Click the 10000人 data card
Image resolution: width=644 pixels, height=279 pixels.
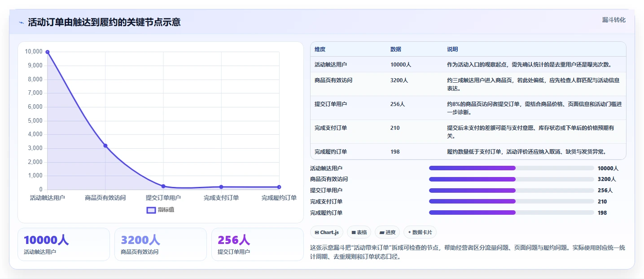[64, 244]
